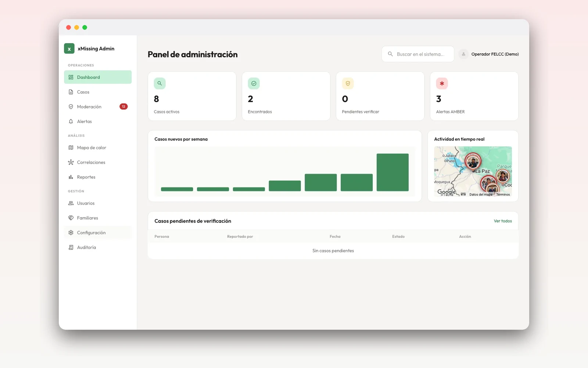The image size is (588, 368).
Task: Click the bell icon for Alertas
Action: 71,121
